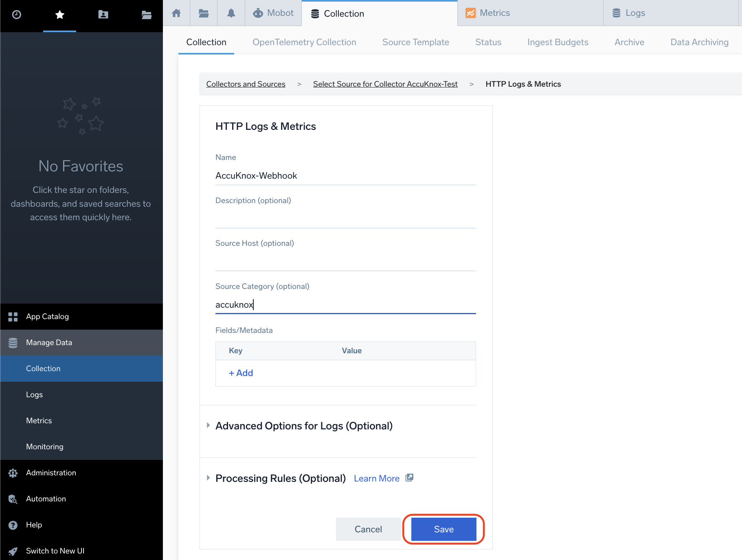The image size is (742, 560).
Task: Click the Save button
Action: tap(443, 529)
